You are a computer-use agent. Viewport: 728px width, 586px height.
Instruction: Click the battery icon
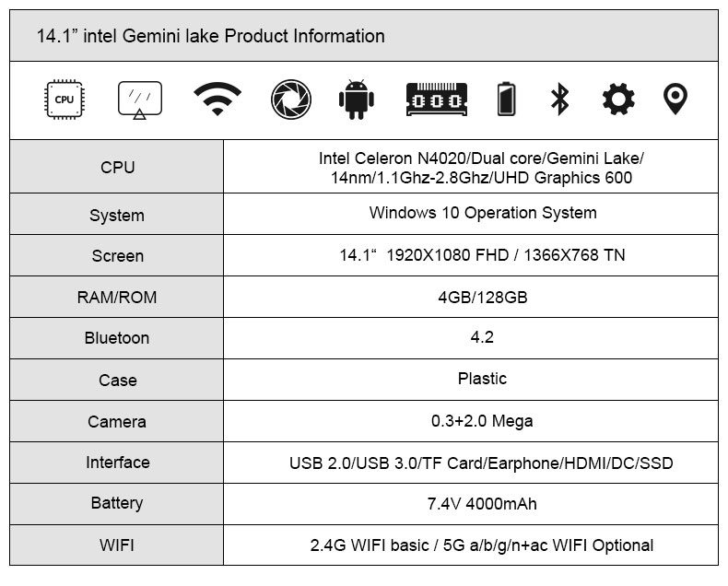point(506,99)
